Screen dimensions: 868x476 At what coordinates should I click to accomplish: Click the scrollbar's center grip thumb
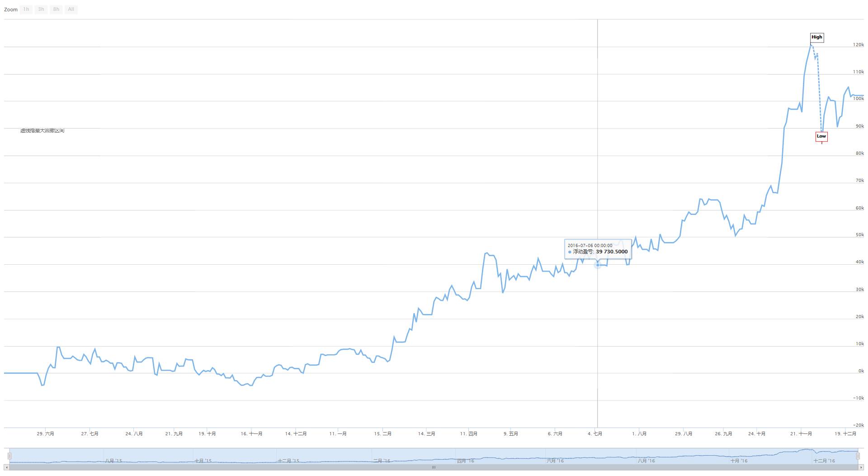(433, 467)
